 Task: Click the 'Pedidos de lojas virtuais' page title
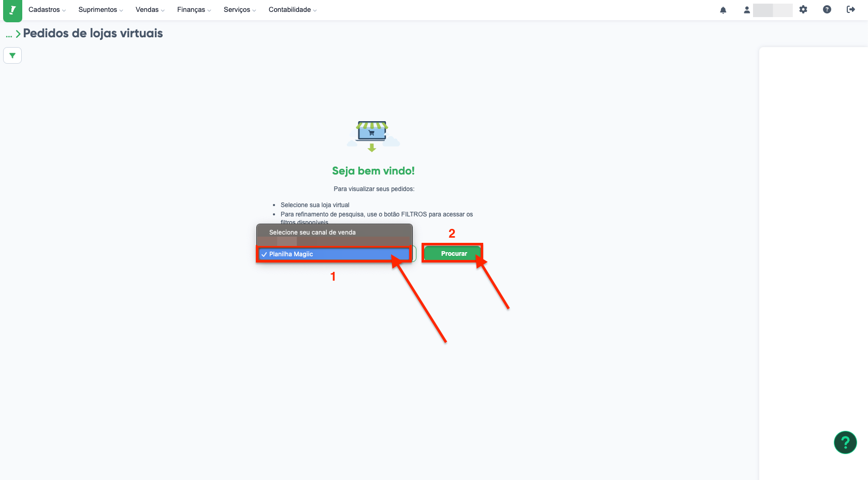93,34
